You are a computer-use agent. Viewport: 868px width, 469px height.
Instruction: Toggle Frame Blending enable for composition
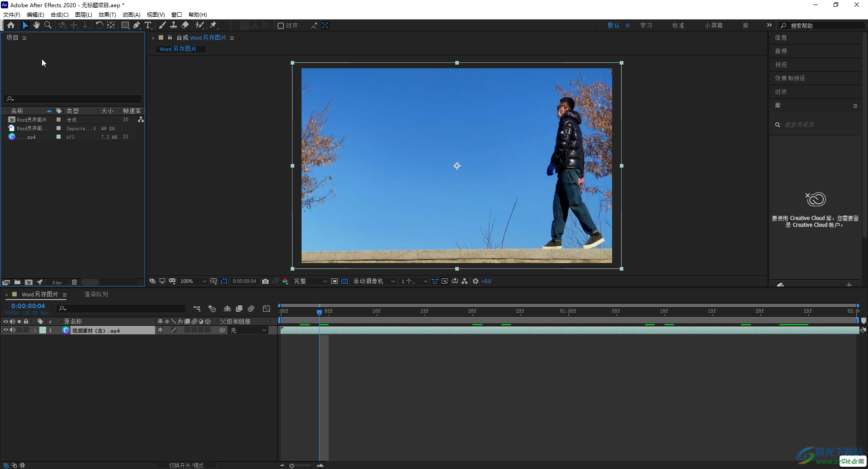pyautogui.click(x=239, y=309)
